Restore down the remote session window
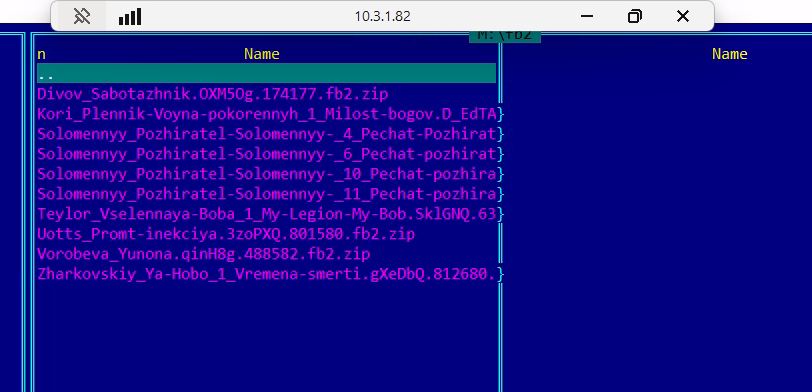This screenshot has width=812, height=392. coord(634,17)
